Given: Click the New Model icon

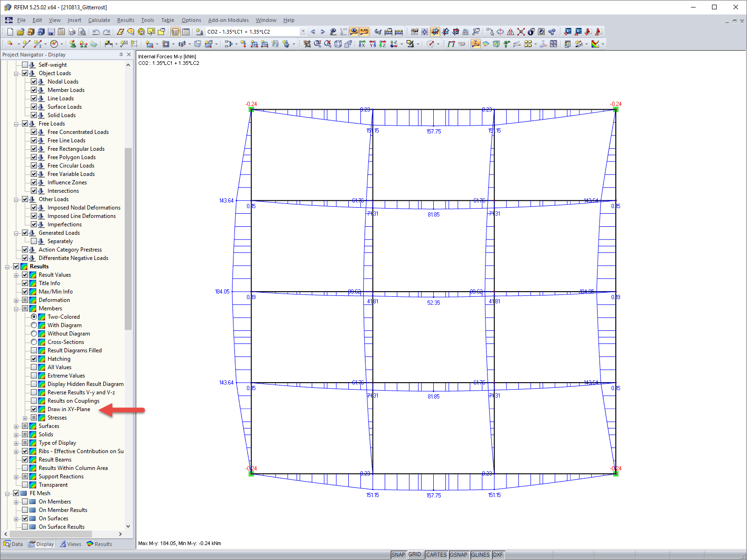Looking at the screenshot, I should click(x=10, y=32).
